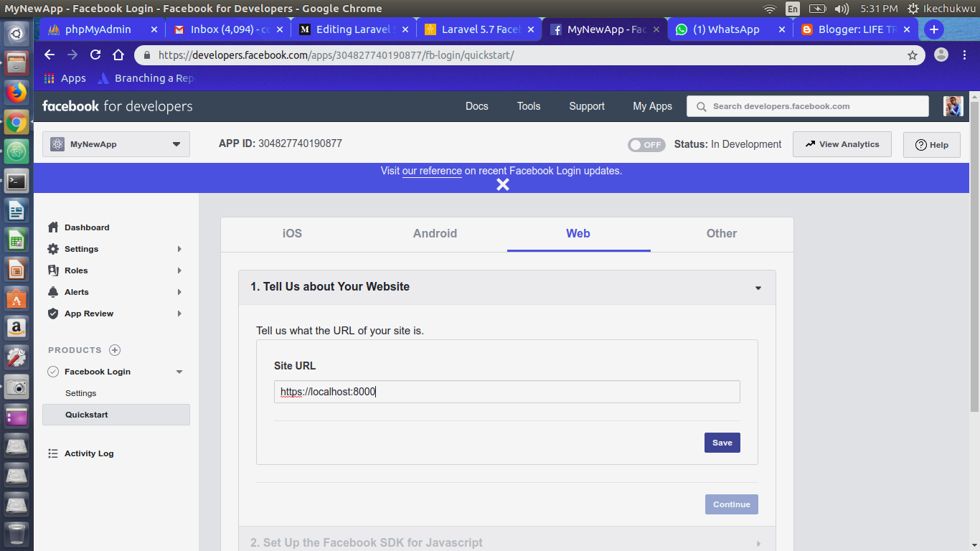Click the search developers.facebook.com box
The image size is (980, 551).
coord(808,106)
